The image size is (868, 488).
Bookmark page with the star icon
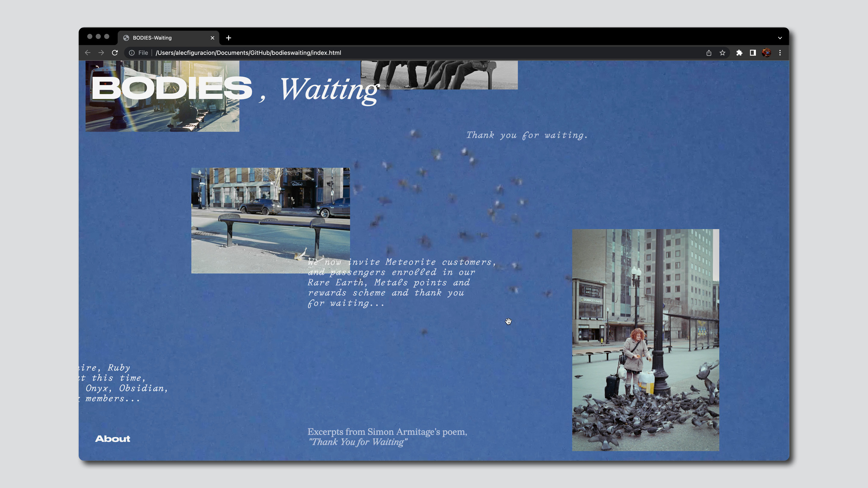coord(722,52)
